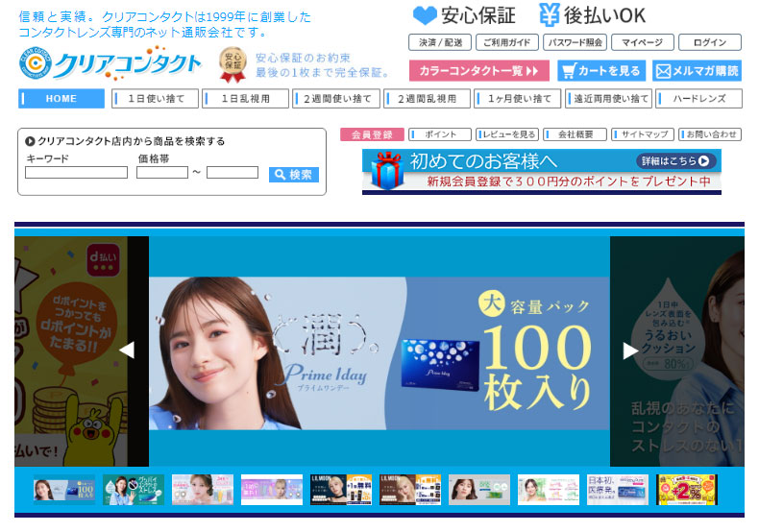
Task: Select third thumbnail with pink color contacts
Action: pyautogui.click(x=203, y=490)
